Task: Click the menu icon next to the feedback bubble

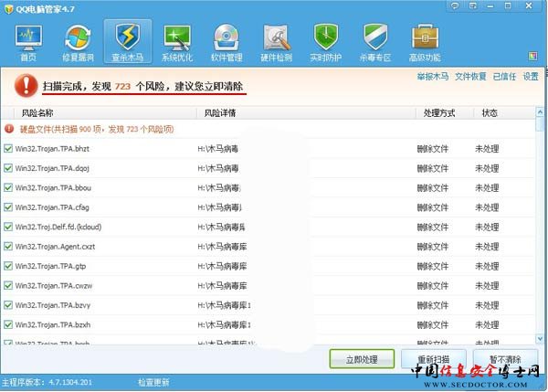Action: click(473, 5)
